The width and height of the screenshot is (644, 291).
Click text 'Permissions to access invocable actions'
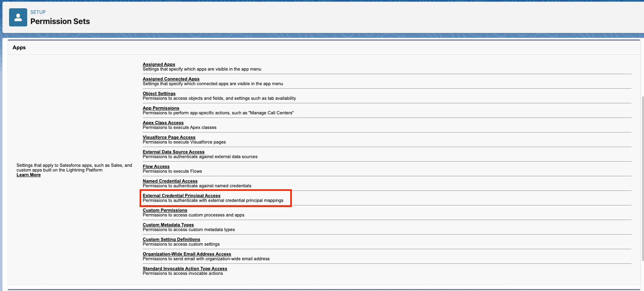(x=183, y=273)
